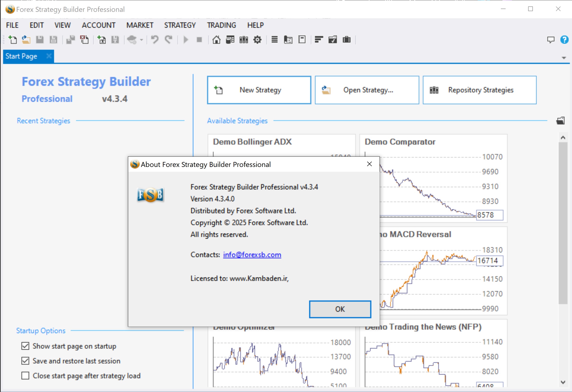Uncheck Save and restore last session

[25, 361]
